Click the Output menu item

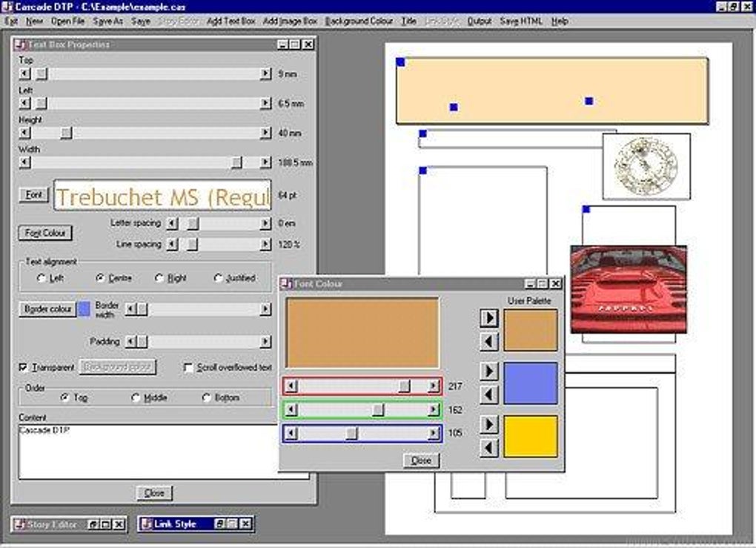click(480, 22)
